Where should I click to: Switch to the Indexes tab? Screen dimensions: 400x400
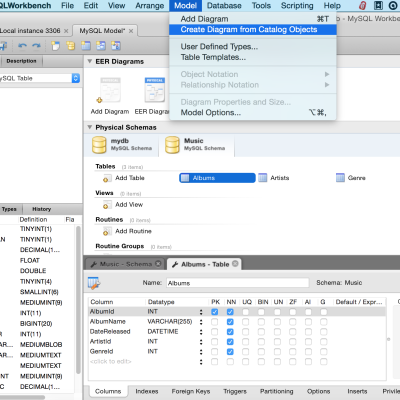tap(147, 391)
